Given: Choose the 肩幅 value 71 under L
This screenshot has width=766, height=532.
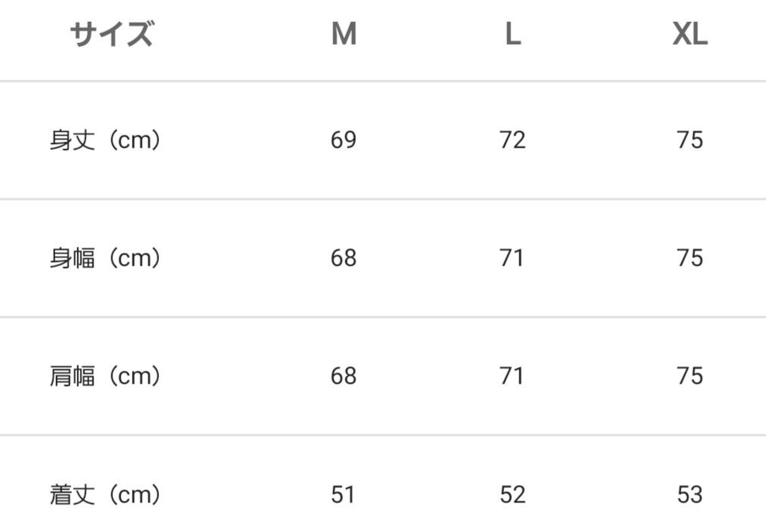Looking at the screenshot, I should (512, 377).
